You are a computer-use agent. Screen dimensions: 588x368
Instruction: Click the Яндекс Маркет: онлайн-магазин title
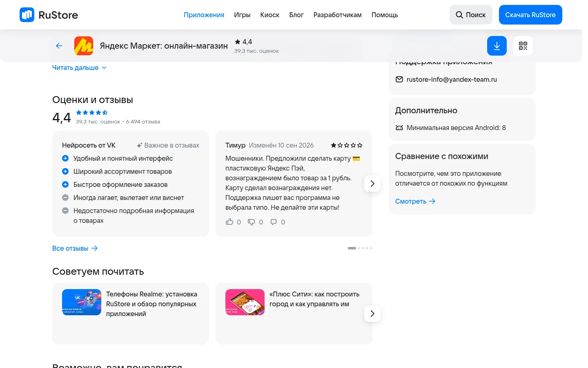tap(164, 46)
